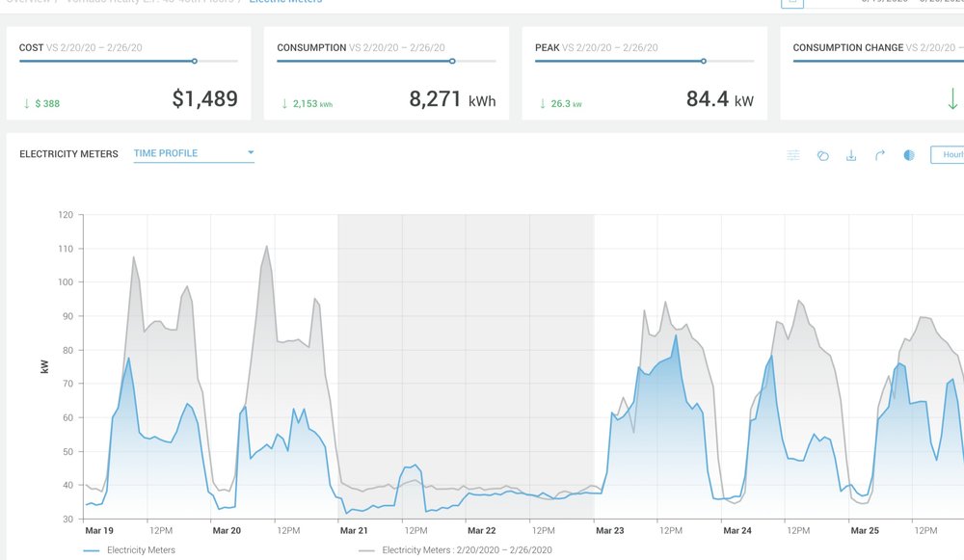Click the $1,489 cost value

click(204, 98)
